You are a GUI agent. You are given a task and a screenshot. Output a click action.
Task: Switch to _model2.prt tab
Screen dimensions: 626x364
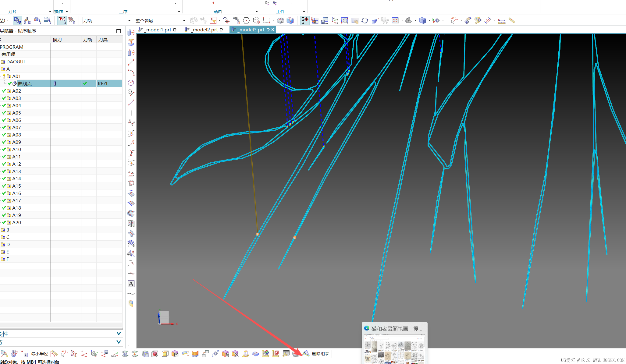click(204, 30)
